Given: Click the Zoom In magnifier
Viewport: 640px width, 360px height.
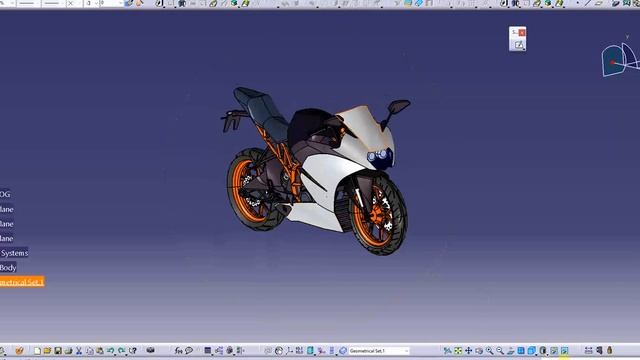Looking at the screenshot, I should tap(490, 351).
